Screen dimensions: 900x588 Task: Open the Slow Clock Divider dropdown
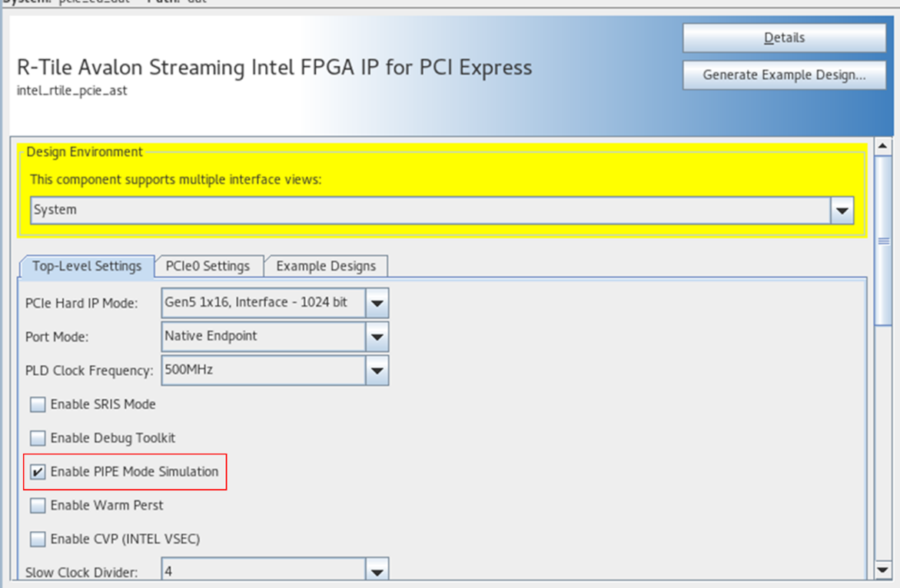377,572
